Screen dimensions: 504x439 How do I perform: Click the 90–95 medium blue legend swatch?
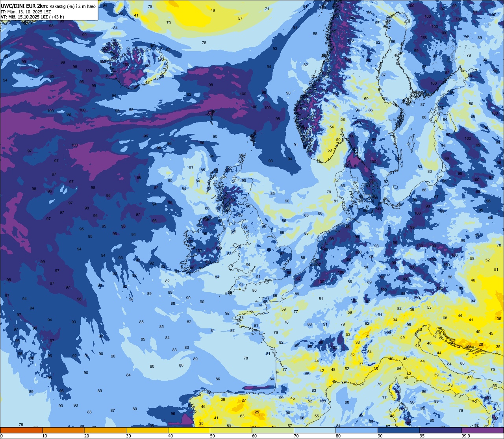point(398,430)
